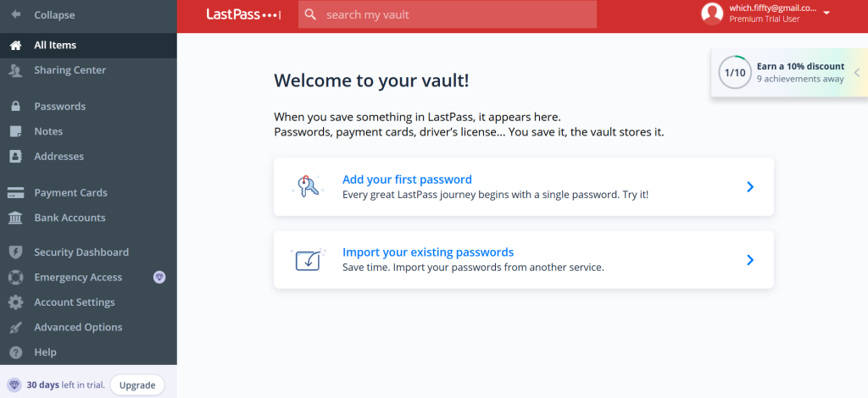Go to Emergency Access
The image size is (868, 398).
78,278
